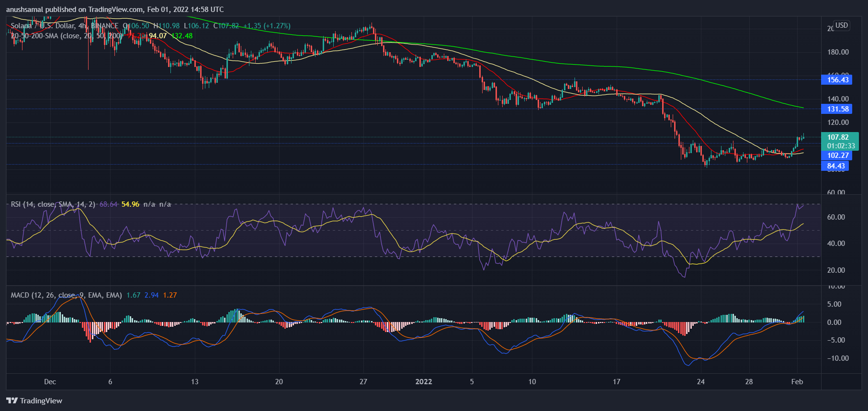Click the 2022 year label on time axis
868x411 pixels.
click(424, 382)
